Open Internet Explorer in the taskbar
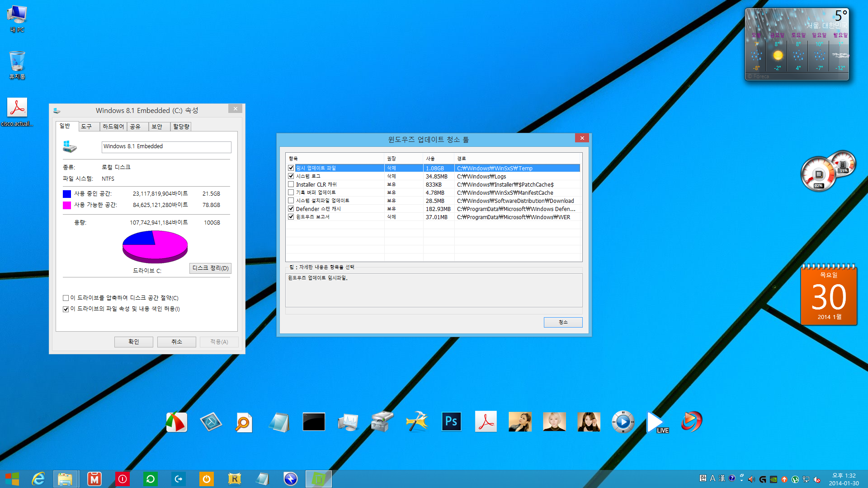Viewport: 868px width, 488px height. pyautogui.click(x=38, y=479)
